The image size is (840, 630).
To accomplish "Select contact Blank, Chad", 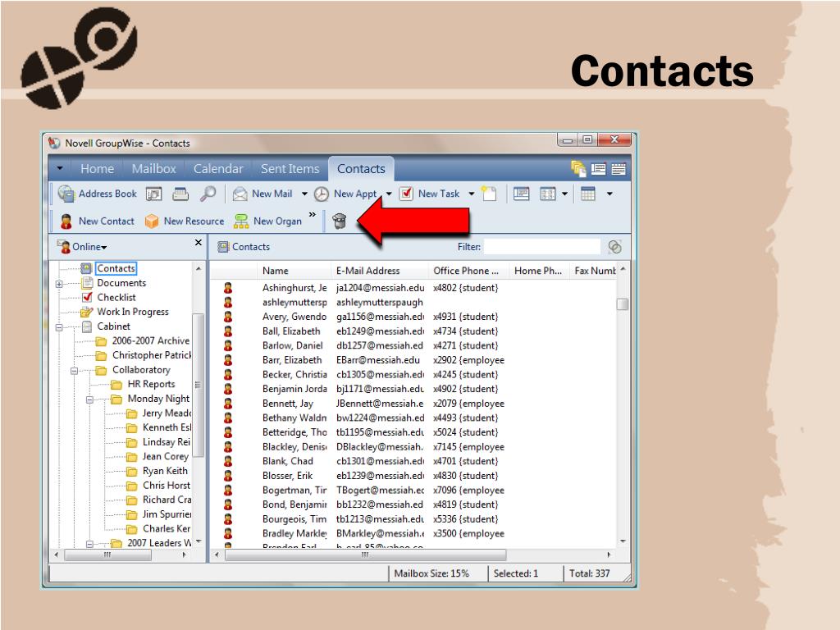I will tap(288, 461).
